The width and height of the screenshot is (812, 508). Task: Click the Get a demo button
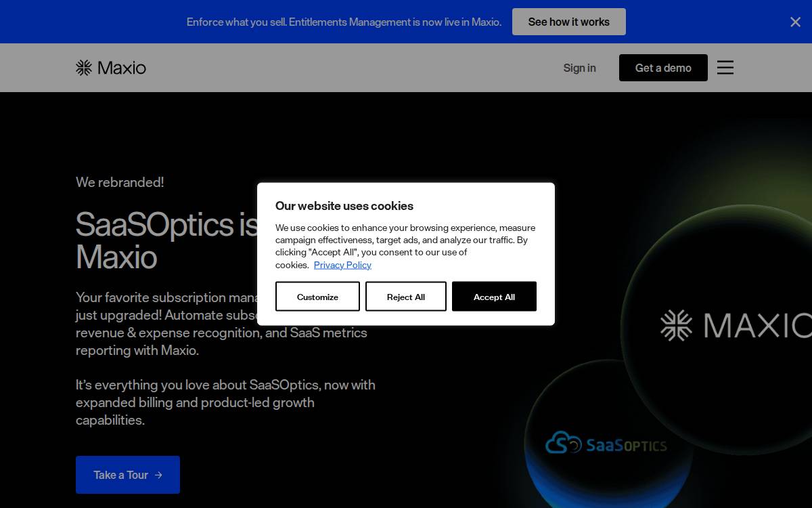pos(663,68)
